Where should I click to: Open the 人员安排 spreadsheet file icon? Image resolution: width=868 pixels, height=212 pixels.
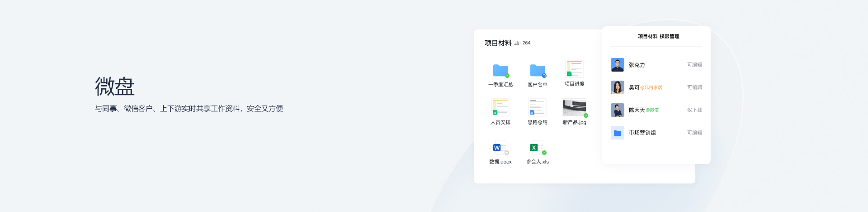(500, 107)
